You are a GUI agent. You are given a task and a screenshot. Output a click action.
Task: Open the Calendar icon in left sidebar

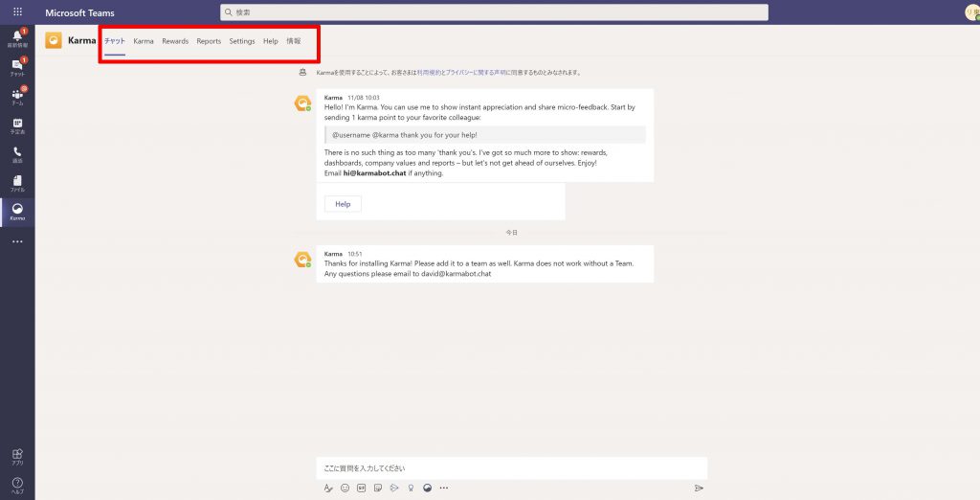[x=17, y=125]
